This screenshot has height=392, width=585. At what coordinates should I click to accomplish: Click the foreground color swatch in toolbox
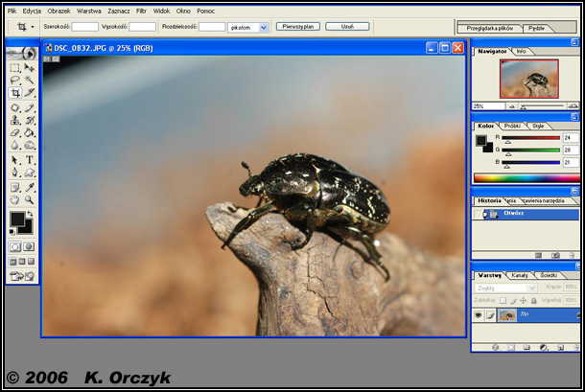tap(16, 219)
